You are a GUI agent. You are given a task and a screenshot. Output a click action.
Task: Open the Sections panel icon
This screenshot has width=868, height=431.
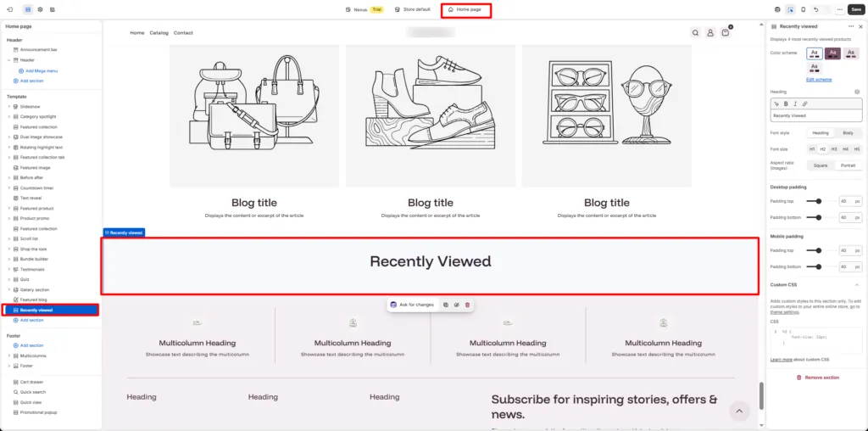tap(28, 9)
